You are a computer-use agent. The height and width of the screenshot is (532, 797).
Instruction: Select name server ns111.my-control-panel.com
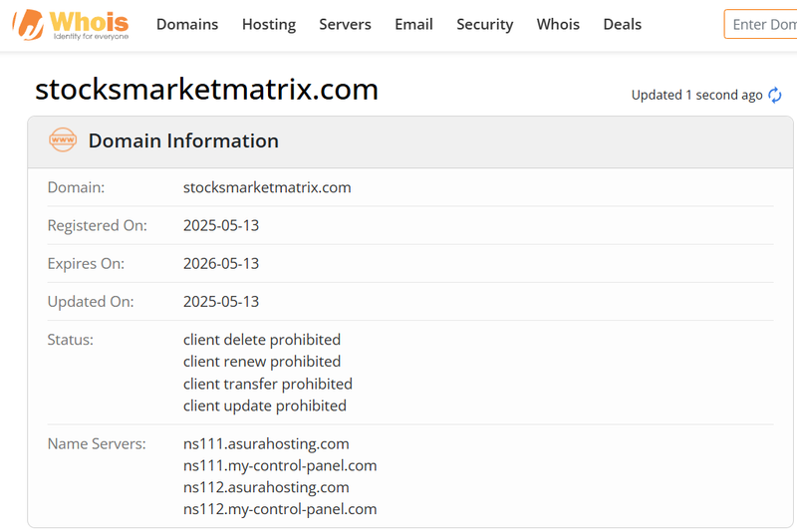[280, 465]
